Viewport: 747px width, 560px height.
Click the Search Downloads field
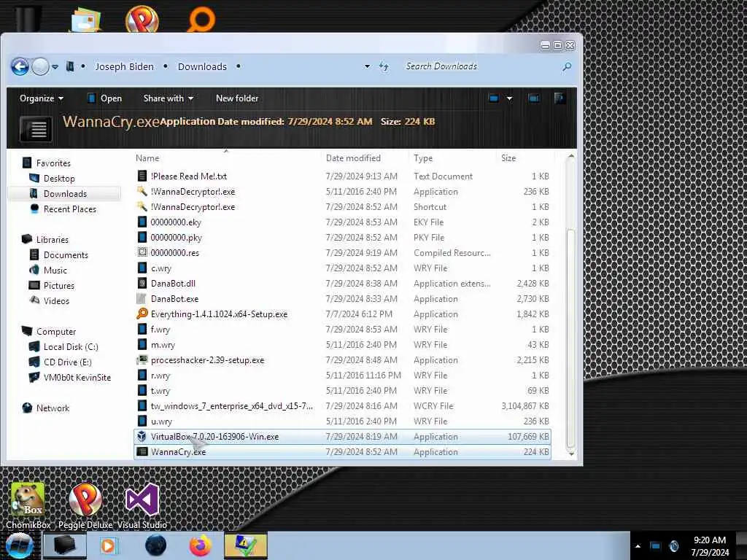click(x=481, y=66)
